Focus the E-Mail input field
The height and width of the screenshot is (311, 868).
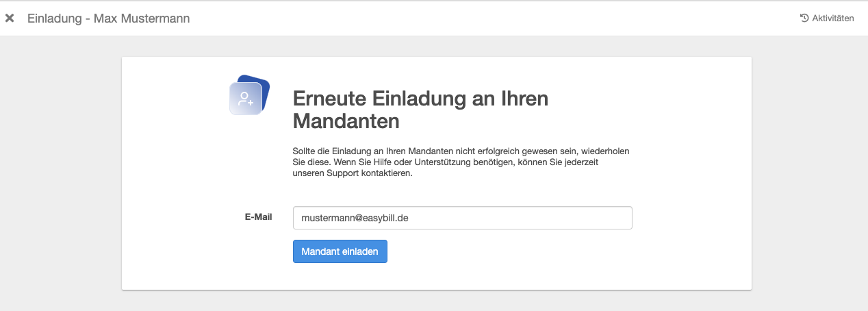[462, 219]
